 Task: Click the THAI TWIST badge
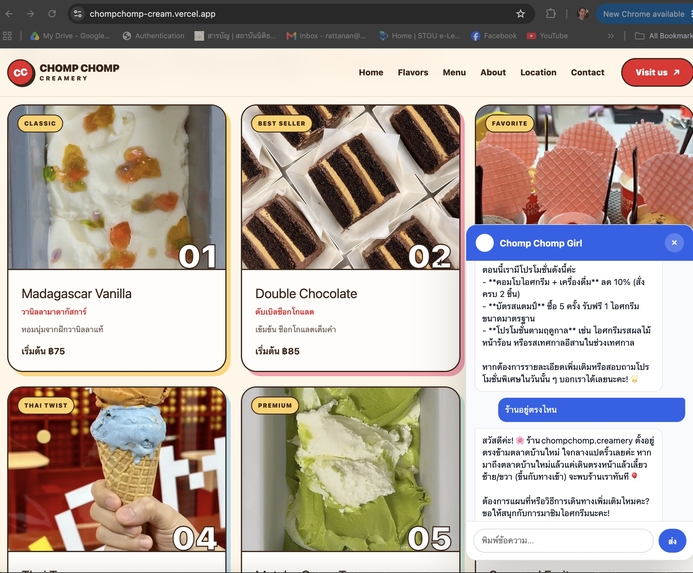point(46,405)
